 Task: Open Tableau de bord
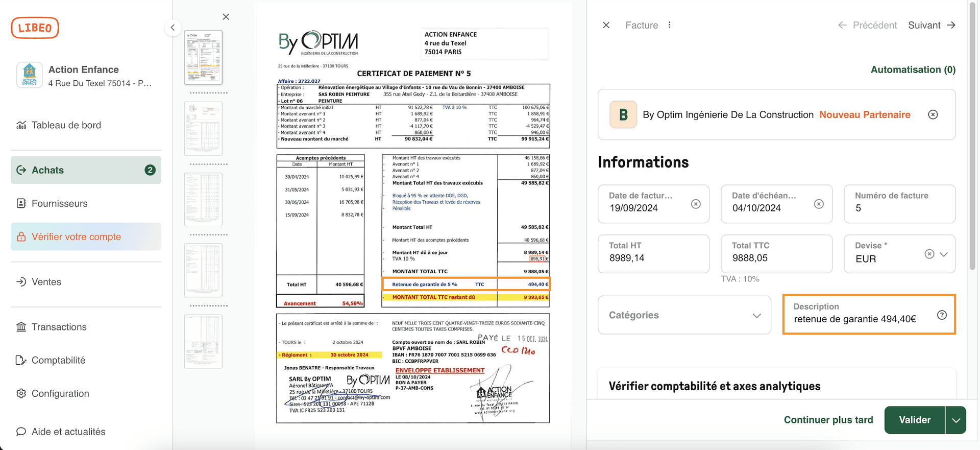66,125
